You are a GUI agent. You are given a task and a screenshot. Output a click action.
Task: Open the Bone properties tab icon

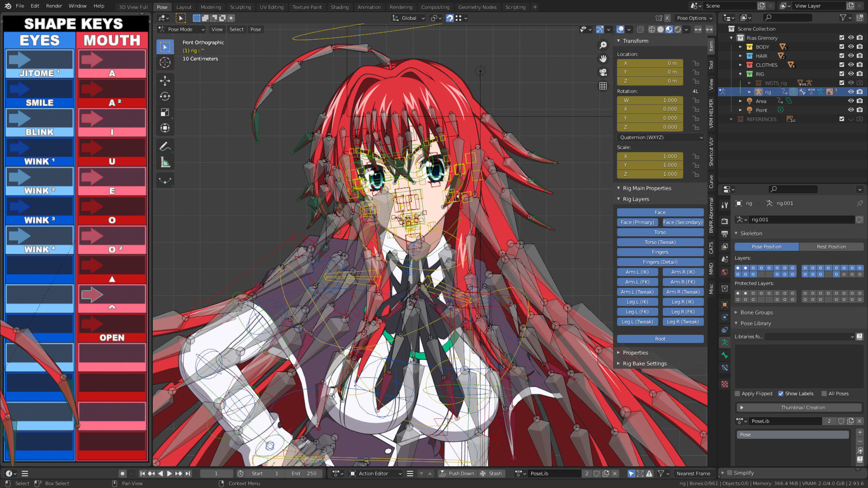pyautogui.click(x=725, y=355)
